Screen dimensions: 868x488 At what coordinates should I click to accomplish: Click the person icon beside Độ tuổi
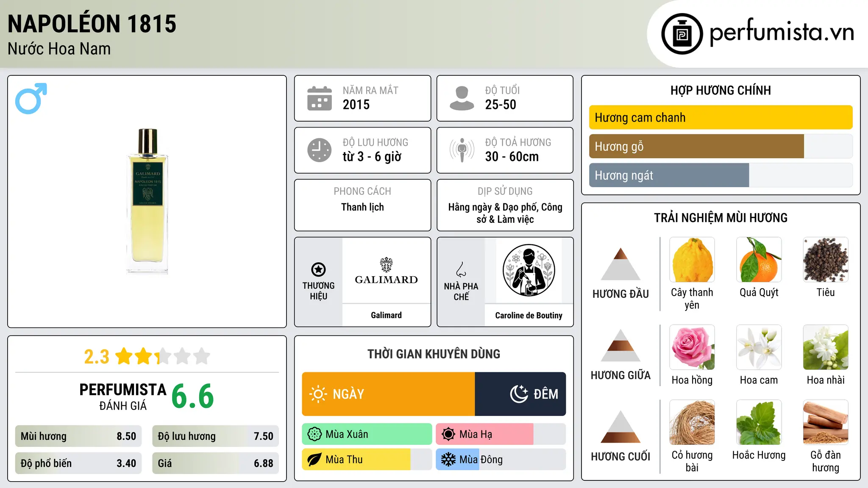[462, 98]
